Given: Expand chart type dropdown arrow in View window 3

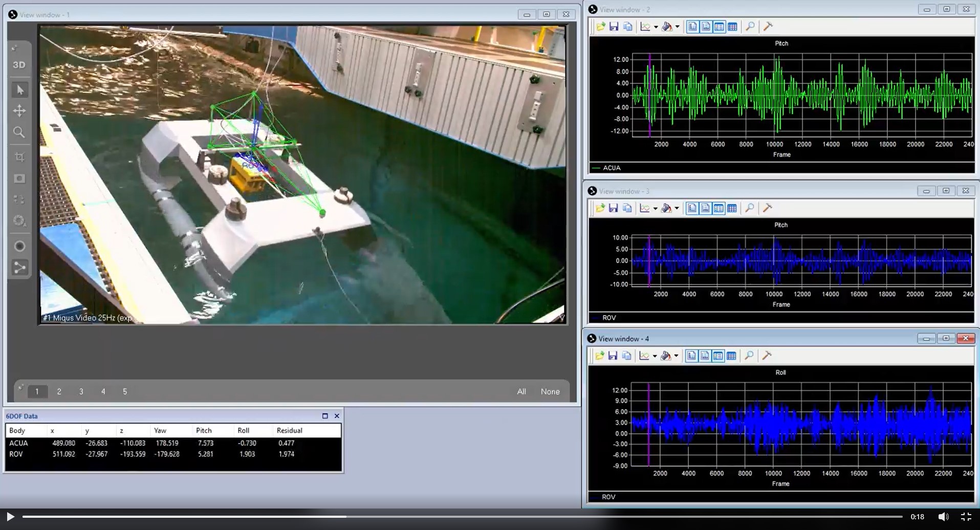Looking at the screenshot, I should click(655, 209).
